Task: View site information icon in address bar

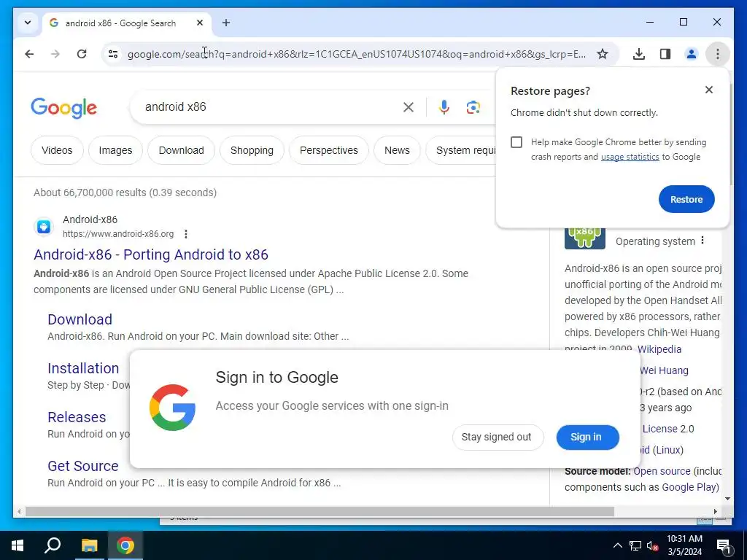Action: (113, 54)
